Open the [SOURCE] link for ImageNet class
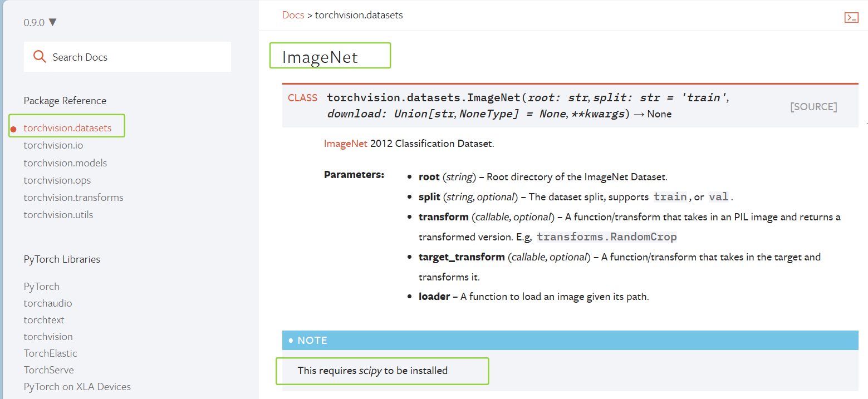The width and height of the screenshot is (868, 399). pos(813,107)
